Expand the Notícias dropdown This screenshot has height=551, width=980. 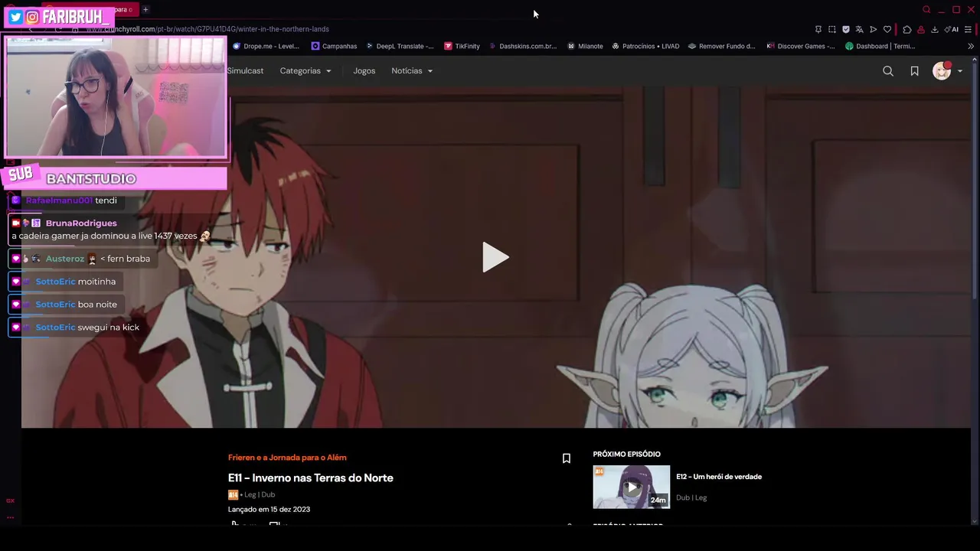(412, 70)
